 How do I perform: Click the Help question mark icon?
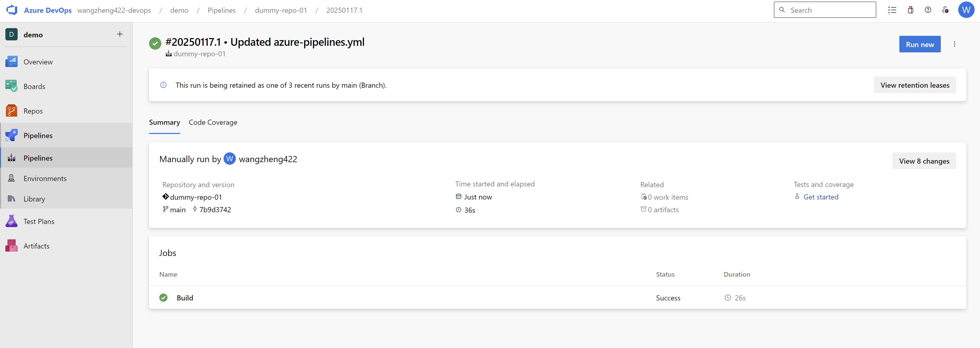(x=928, y=10)
